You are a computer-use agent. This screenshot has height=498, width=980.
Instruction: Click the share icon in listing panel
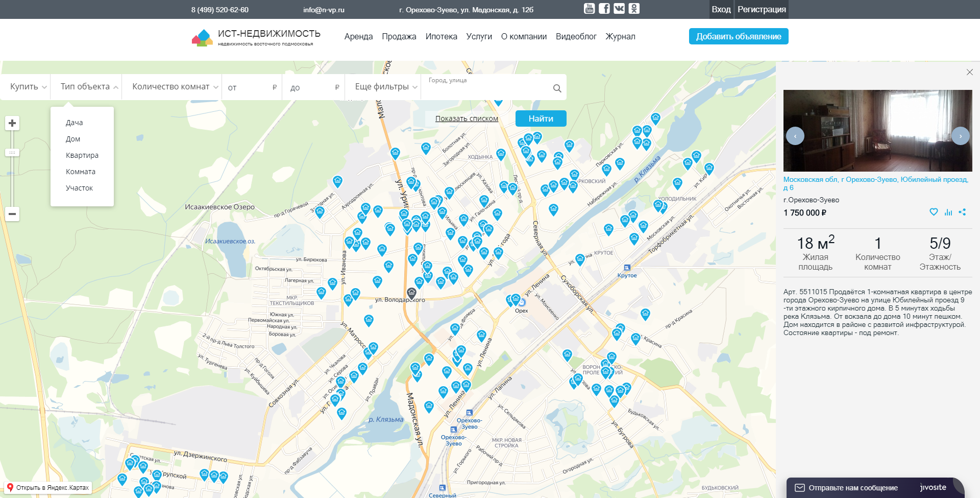962,212
